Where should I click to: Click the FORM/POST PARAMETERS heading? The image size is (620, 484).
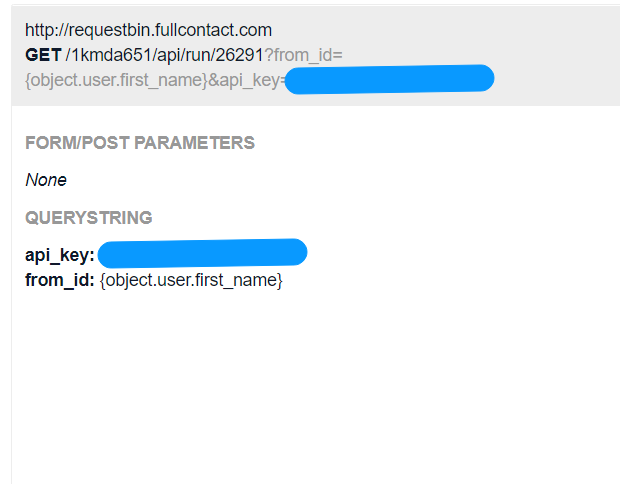[x=140, y=143]
